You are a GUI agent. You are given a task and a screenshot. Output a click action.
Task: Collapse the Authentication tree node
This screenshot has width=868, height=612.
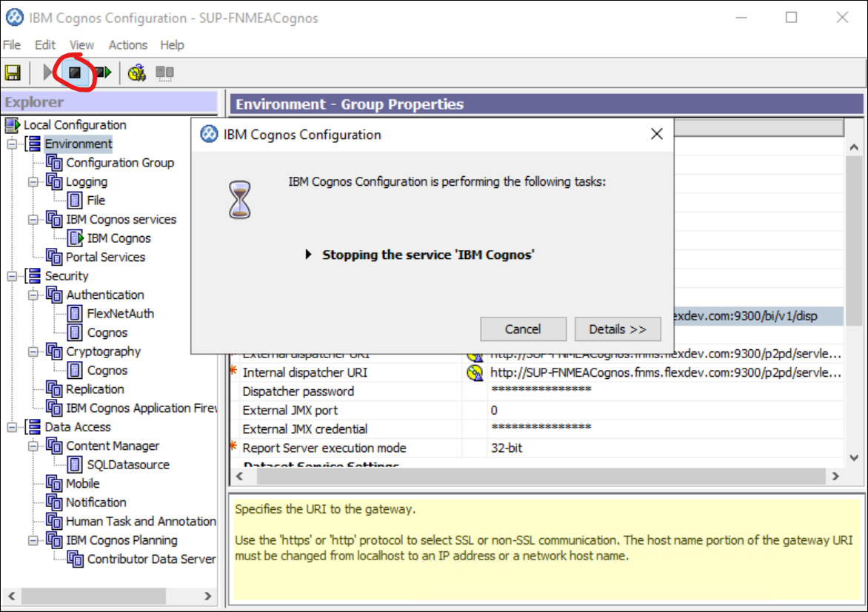(33, 295)
